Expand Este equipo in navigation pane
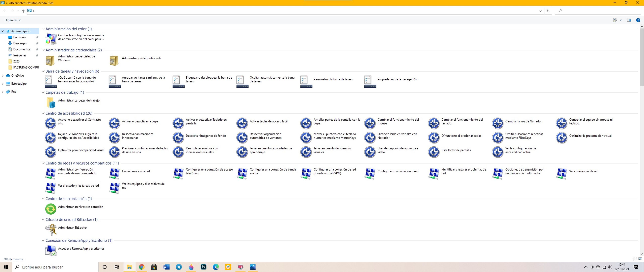644x272 pixels. pyautogui.click(x=3, y=84)
